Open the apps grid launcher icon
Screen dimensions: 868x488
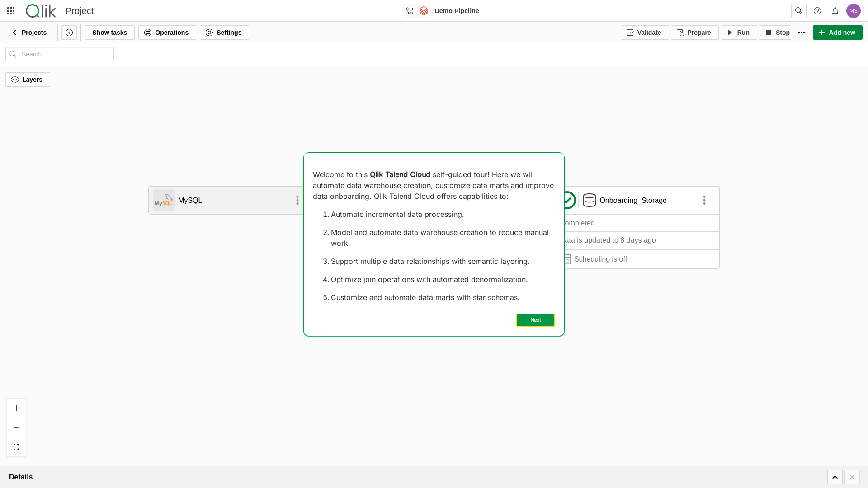[x=11, y=11]
